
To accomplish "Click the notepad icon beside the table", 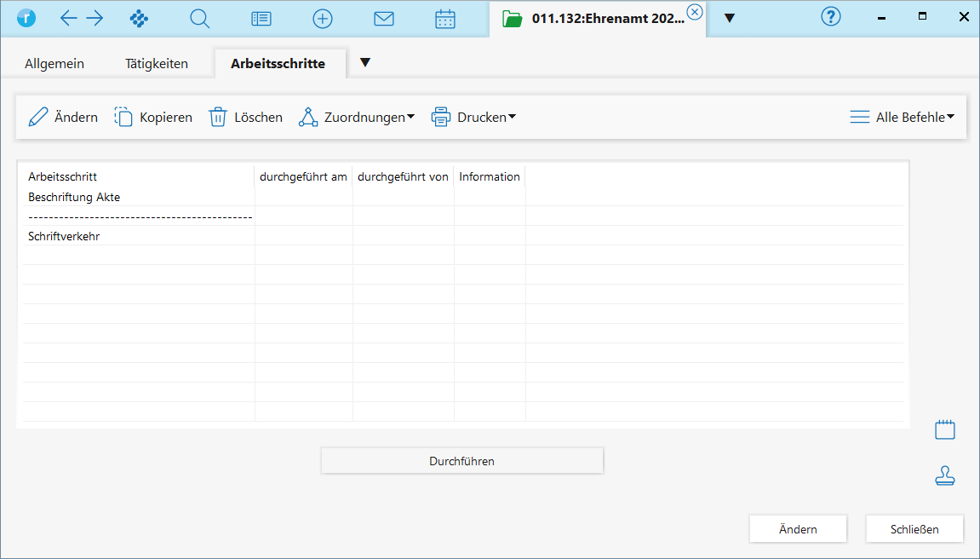I will click(x=944, y=429).
